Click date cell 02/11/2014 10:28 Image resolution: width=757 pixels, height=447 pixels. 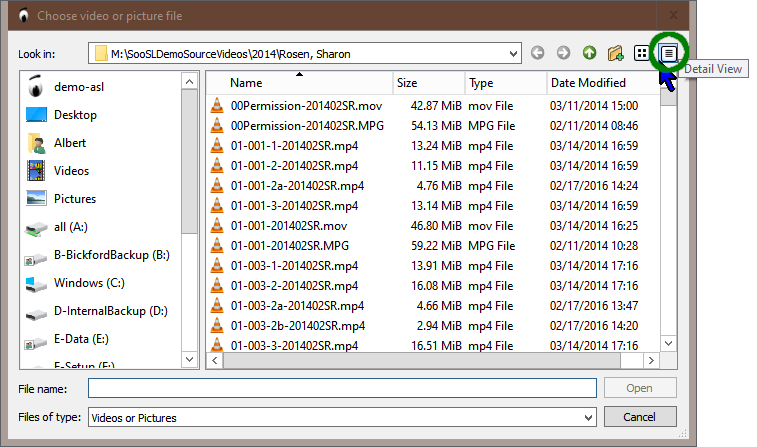coord(594,246)
